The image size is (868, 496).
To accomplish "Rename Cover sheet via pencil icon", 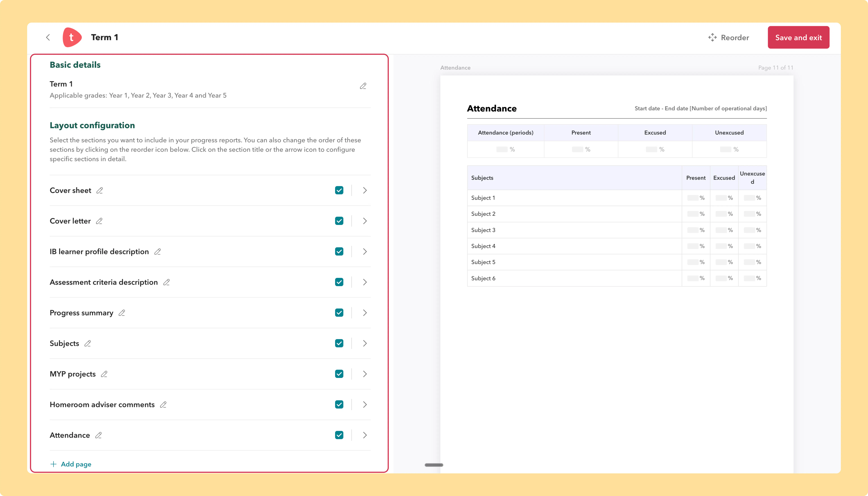I will coord(99,190).
